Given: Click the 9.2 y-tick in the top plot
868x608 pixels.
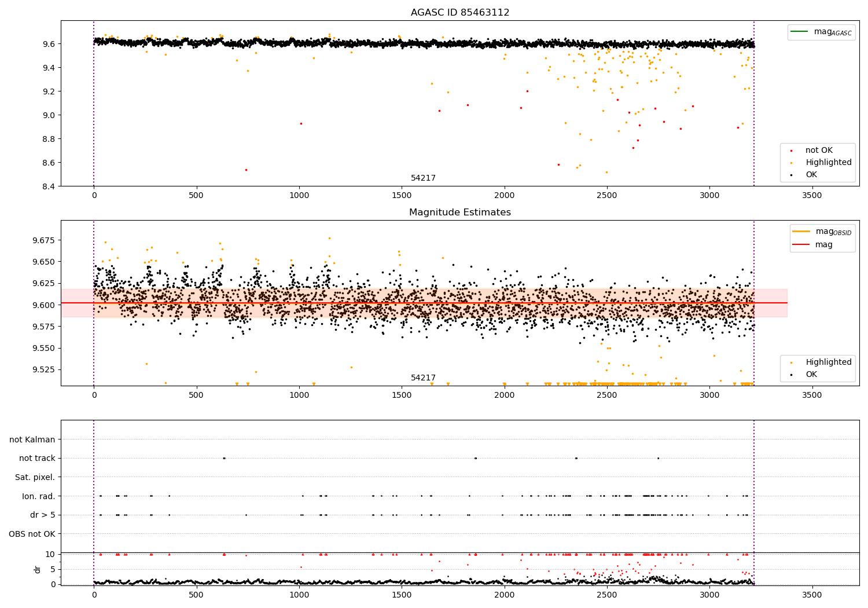Looking at the screenshot, I should point(48,91).
